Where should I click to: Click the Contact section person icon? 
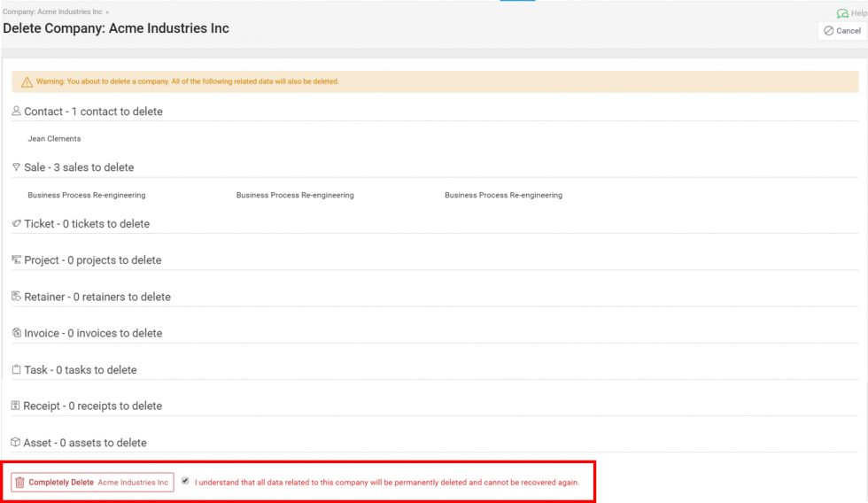pos(16,112)
